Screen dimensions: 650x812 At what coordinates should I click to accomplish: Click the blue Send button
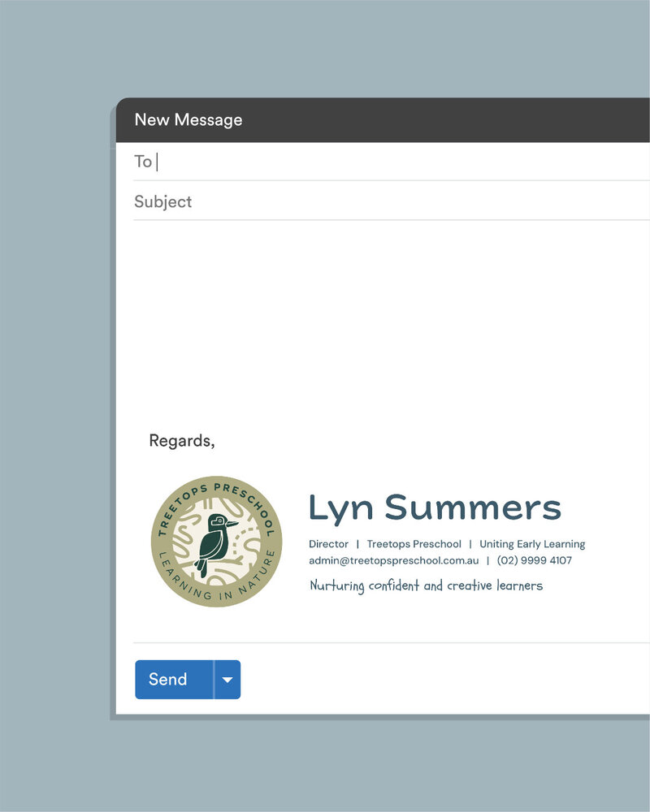(x=174, y=679)
